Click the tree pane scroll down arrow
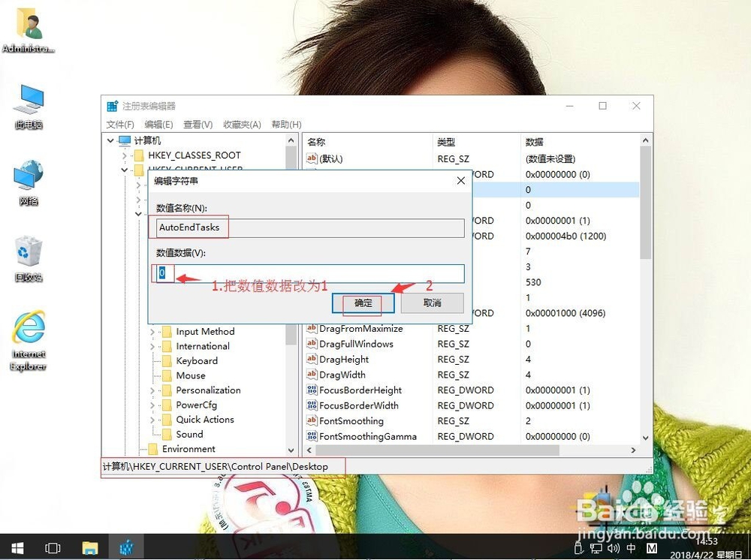The height and width of the screenshot is (560, 751). point(291,450)
